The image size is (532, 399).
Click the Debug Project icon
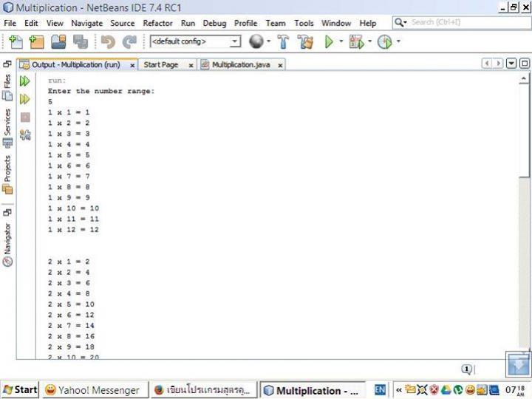[357, 41]
